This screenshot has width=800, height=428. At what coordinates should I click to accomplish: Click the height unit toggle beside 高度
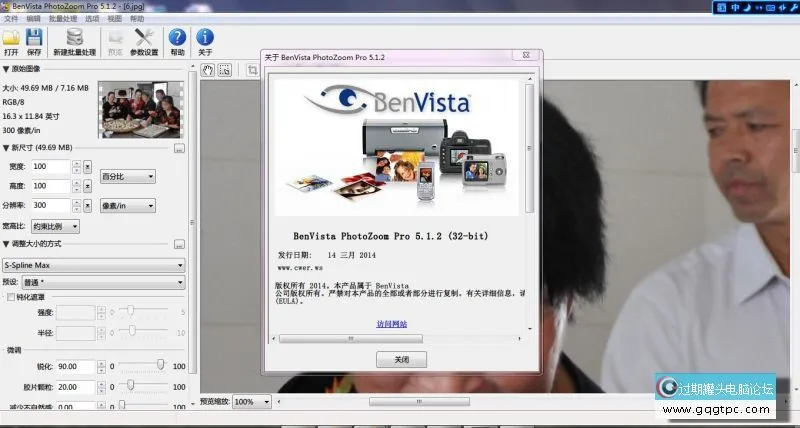tap(88, 186)
